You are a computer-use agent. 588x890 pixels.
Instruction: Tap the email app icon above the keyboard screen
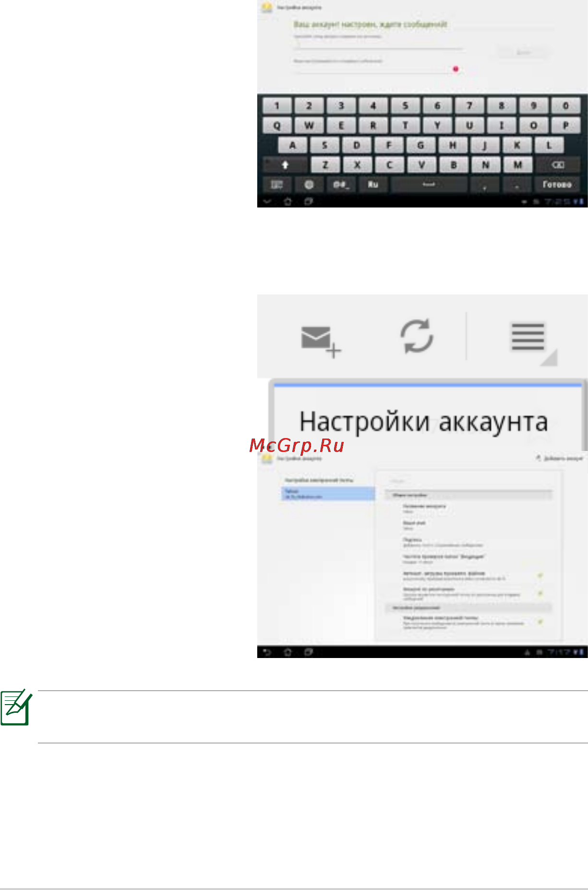point(267,7)
